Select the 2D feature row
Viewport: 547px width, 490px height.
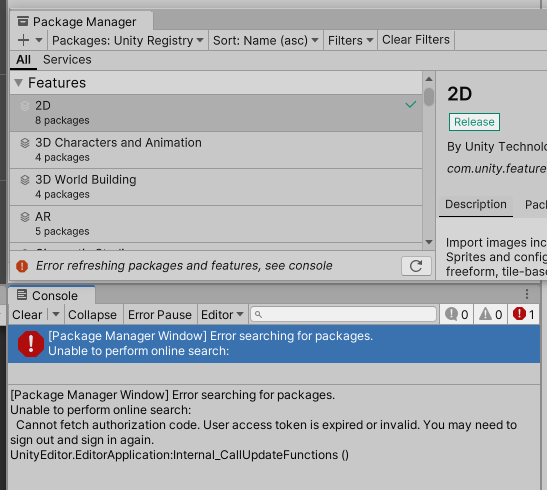pyautogui.click(x=216, y=113)
